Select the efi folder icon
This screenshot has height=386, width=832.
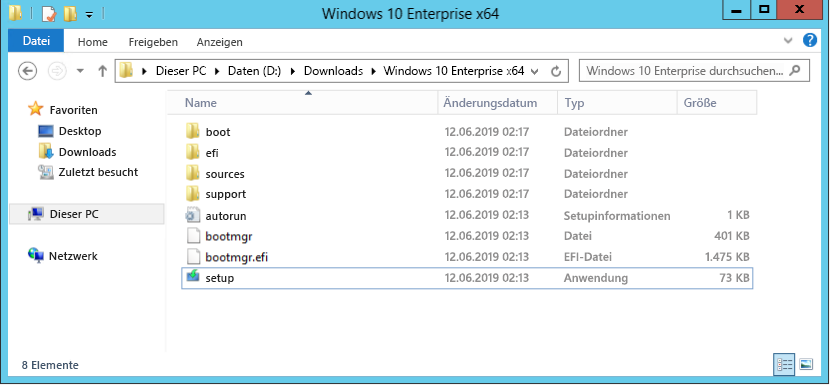193,152
